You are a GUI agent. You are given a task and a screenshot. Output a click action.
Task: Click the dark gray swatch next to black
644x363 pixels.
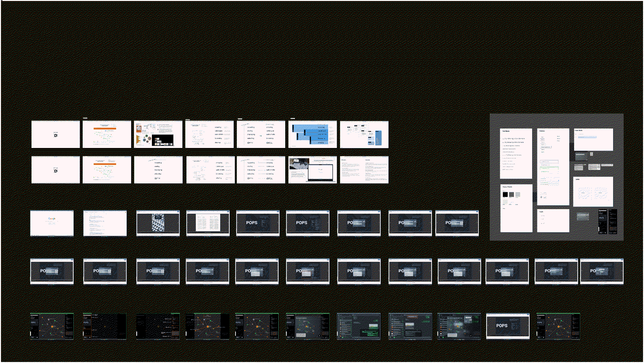[512, 195]
